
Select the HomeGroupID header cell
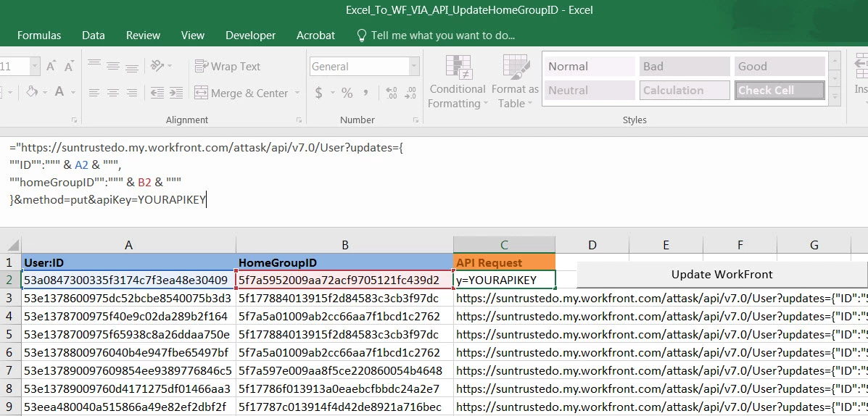[x=345, y=263]
